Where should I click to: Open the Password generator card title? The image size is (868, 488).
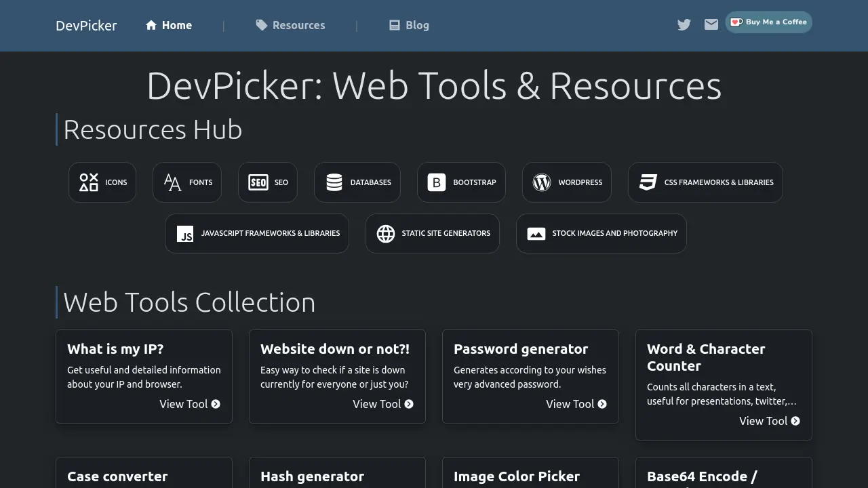click(x=521, y=349)
